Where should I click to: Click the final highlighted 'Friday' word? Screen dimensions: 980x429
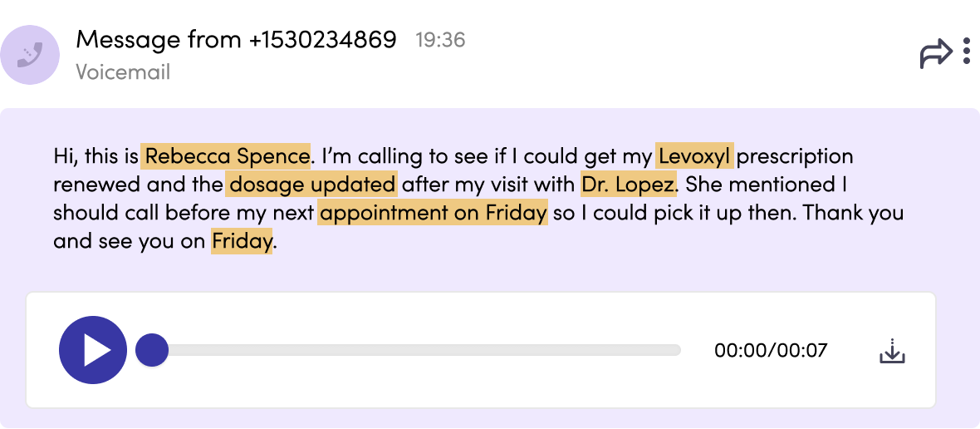(242, 242)
